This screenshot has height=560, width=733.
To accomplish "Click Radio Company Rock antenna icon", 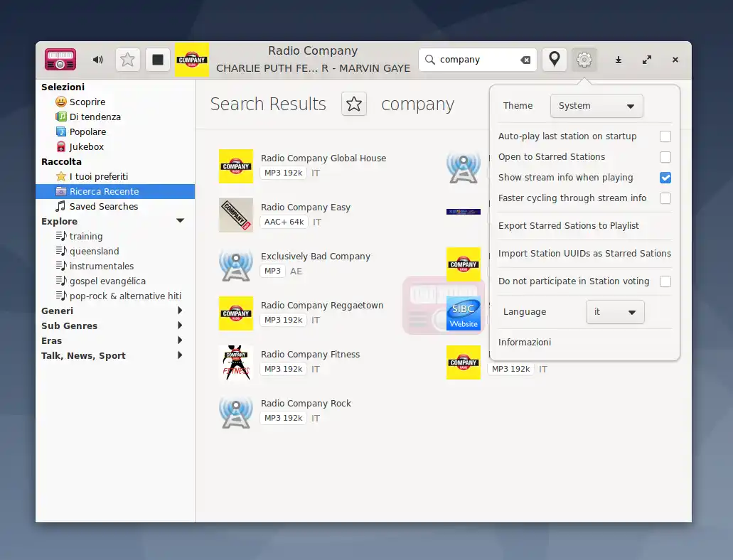I will [236, 411].
